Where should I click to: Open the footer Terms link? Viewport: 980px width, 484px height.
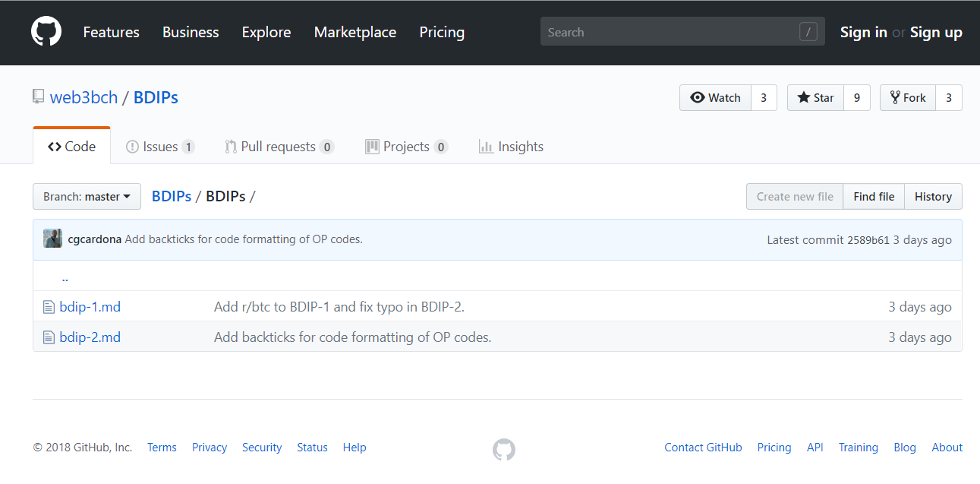point(162,448)
